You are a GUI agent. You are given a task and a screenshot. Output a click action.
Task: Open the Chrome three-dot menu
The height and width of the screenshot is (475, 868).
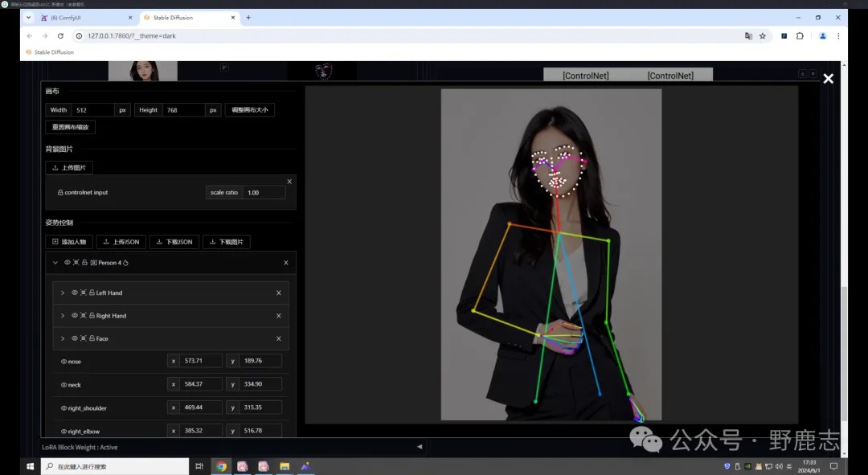click(838, 35)
